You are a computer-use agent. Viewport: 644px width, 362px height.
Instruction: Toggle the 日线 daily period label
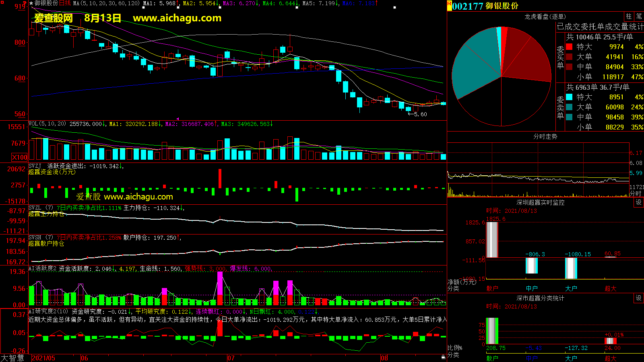65,3
